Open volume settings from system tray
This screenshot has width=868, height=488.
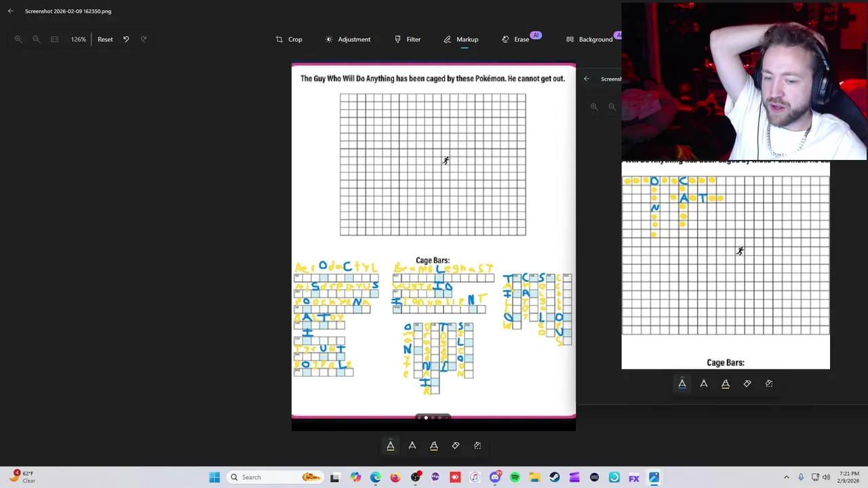tap(826, 477)
